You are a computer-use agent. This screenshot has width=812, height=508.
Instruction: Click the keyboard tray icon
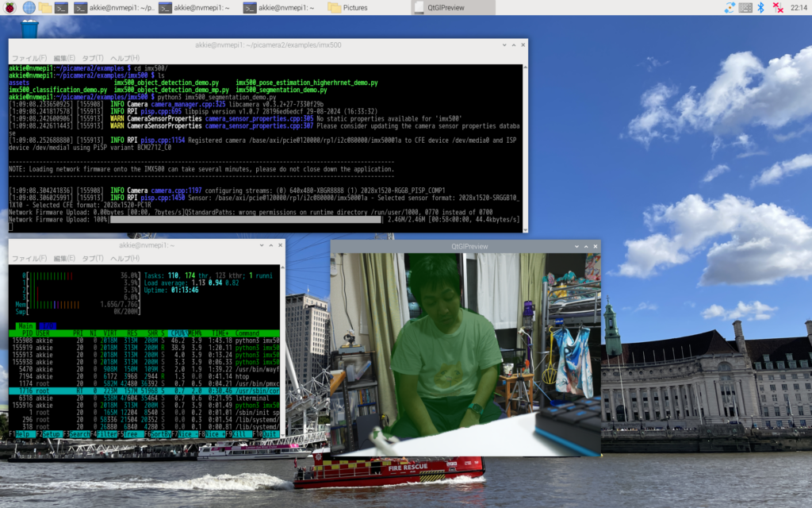(x=745, y=7)
